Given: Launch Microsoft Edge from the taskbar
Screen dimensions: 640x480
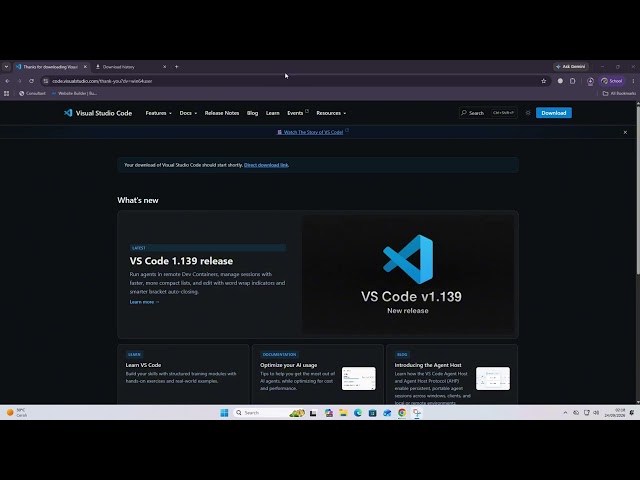Looking at the screenshot, I should (x=358, y=413).
